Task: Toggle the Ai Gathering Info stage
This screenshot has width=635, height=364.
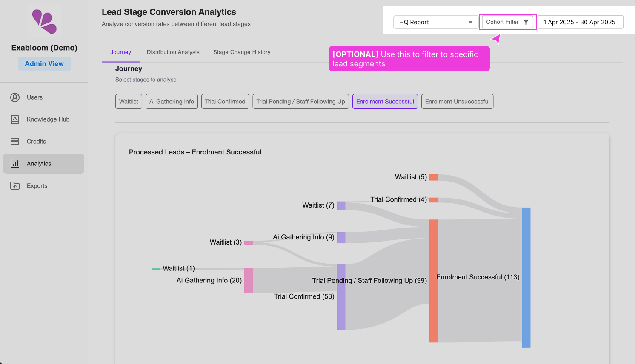Action: 172,102
